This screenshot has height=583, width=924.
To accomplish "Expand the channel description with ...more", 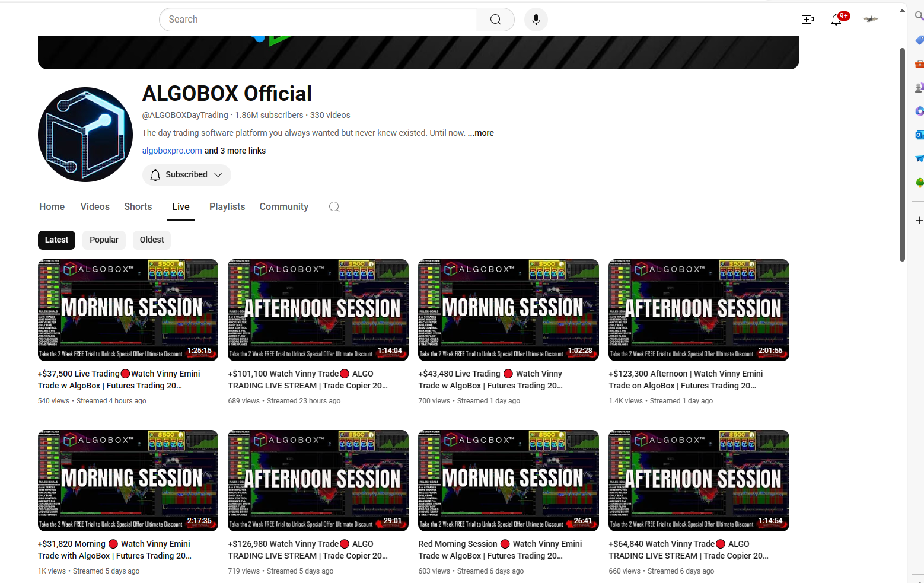I will (481, 133).
